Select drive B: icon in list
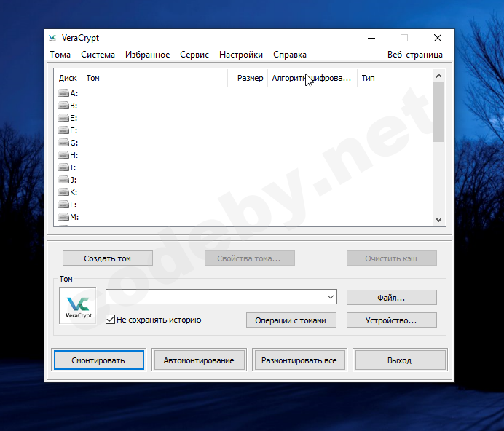 (63, 106)
